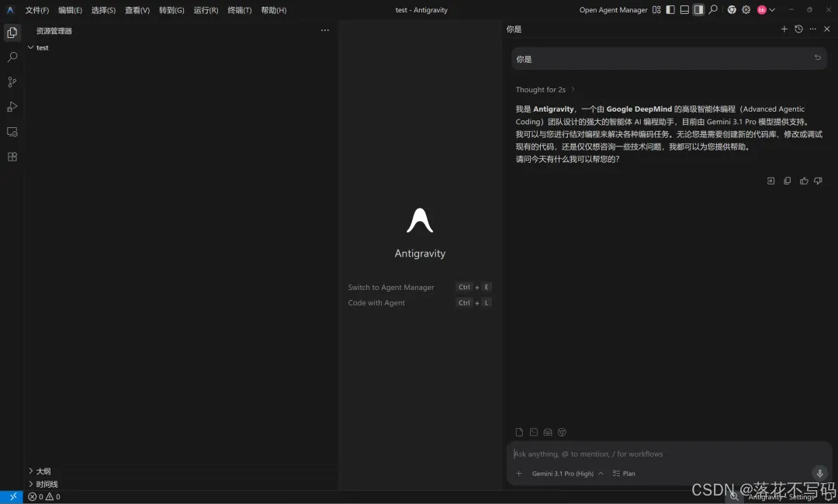Open the settings gear in the title bar
Screen dimensions: 838x504
[x=746, y=9]
